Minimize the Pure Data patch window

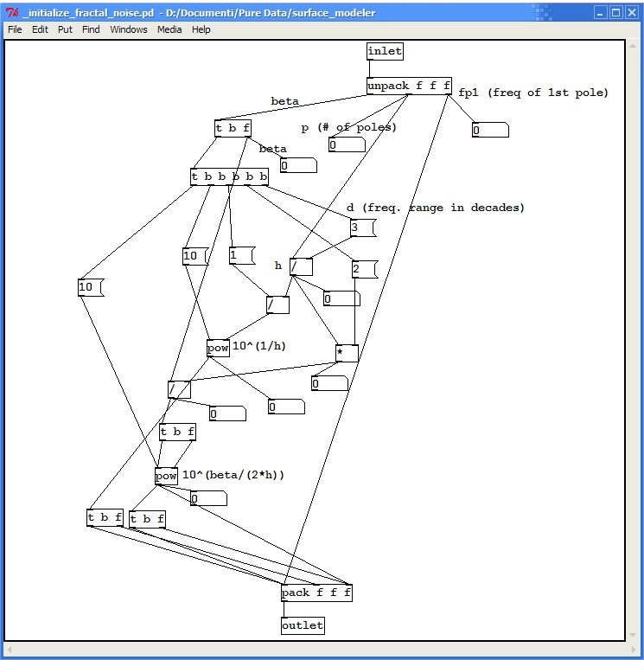(x=600, y=13)
